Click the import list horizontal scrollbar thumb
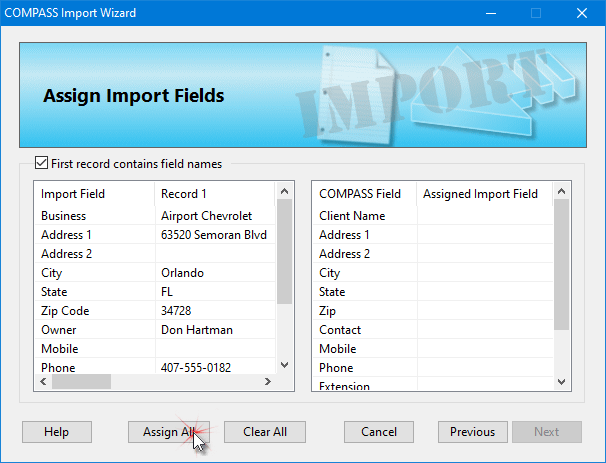Viewport: 606px width, 463px height. pyautogui.click(x=82, y=381)
